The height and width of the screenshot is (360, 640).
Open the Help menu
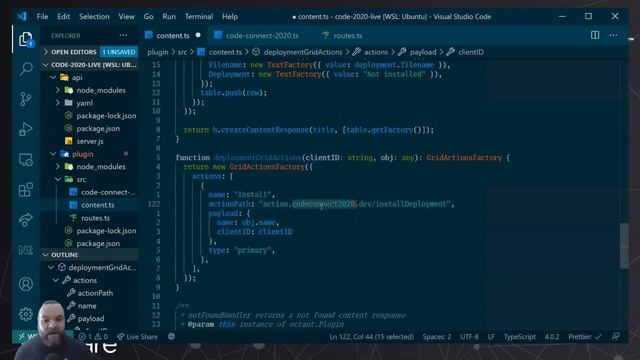coord(230,16)
